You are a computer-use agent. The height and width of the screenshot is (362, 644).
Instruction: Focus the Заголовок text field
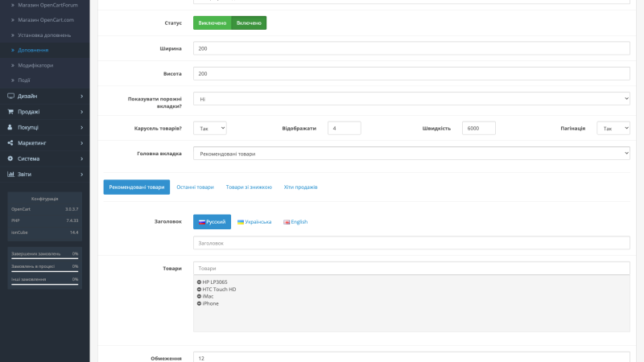pos(411,243)
